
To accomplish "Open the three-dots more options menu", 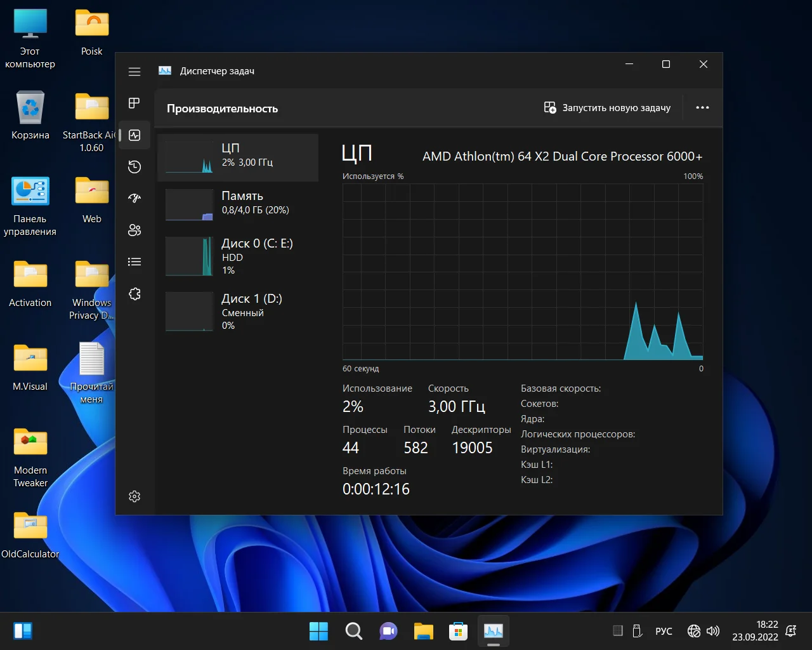I will coord(702,108).
